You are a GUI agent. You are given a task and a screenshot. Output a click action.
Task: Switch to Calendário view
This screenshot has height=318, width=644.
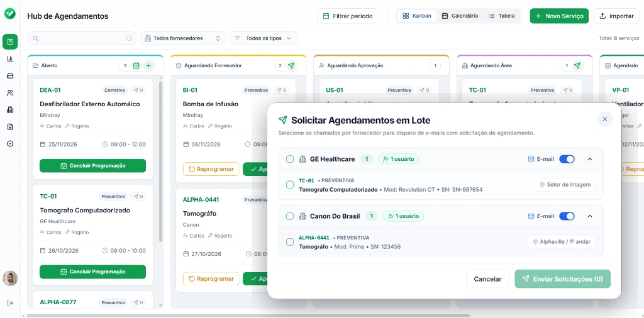coord(460,16)
